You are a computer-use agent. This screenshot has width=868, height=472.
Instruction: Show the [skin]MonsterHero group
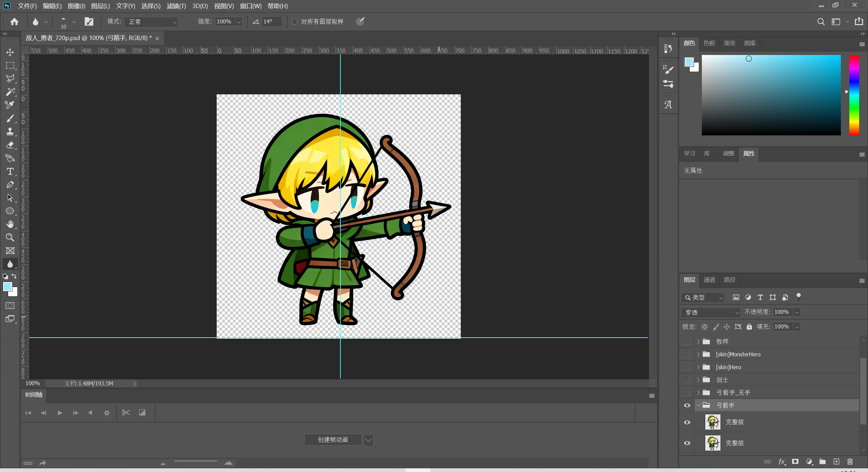coord(687,355)
